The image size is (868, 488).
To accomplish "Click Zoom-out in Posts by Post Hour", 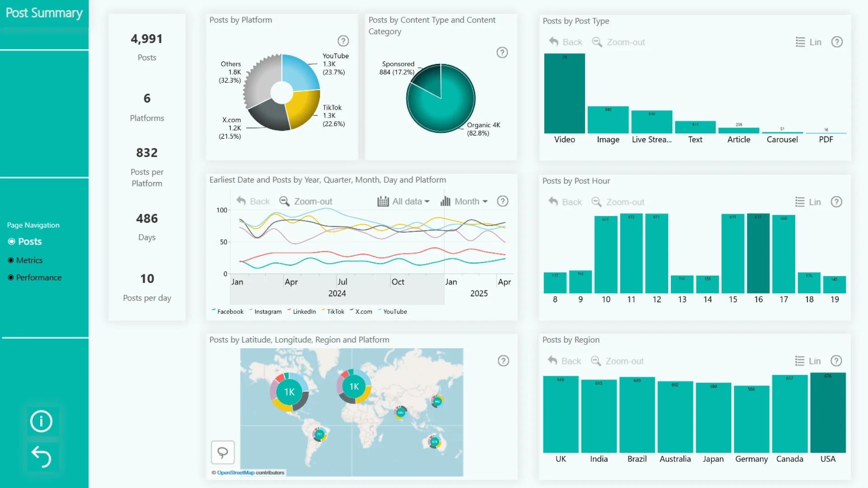I will coord(618,202).
